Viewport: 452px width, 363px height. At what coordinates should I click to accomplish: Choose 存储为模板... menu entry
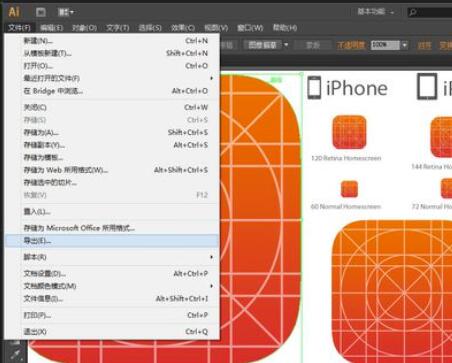pos(112,158)
